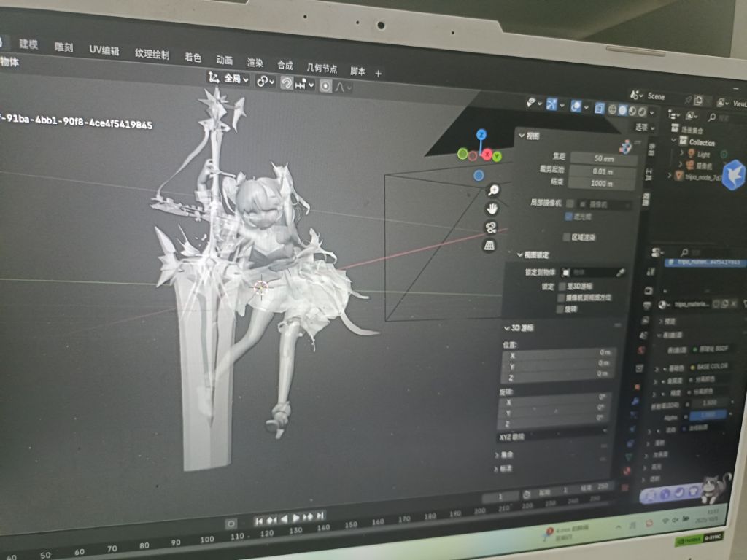Screen dimensions: 747x560
Task: Expand the Light item in outliner
Action: pos(681,152)
